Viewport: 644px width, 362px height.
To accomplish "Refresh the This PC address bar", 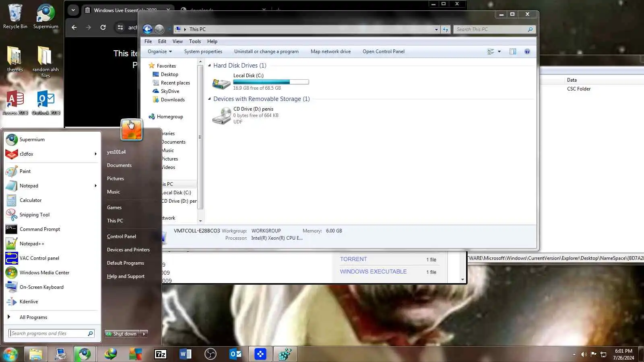I will point(446,29).
